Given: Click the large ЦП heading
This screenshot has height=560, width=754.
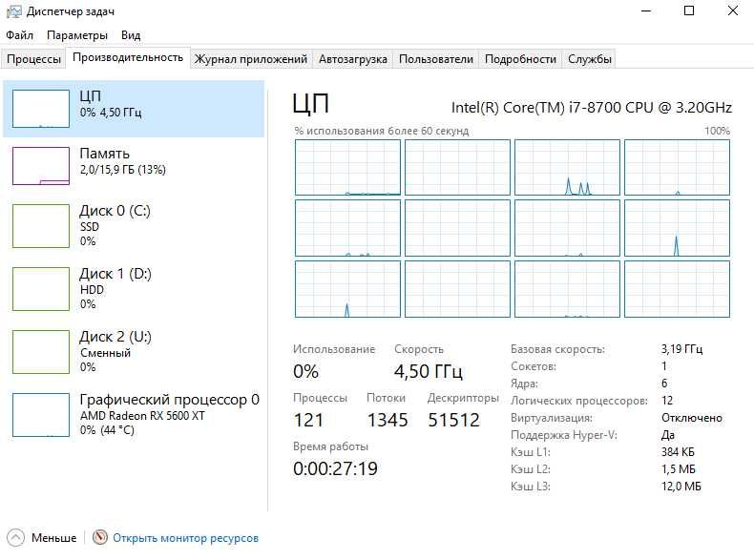Looking at the screenshot, I should tap(310, 104).
